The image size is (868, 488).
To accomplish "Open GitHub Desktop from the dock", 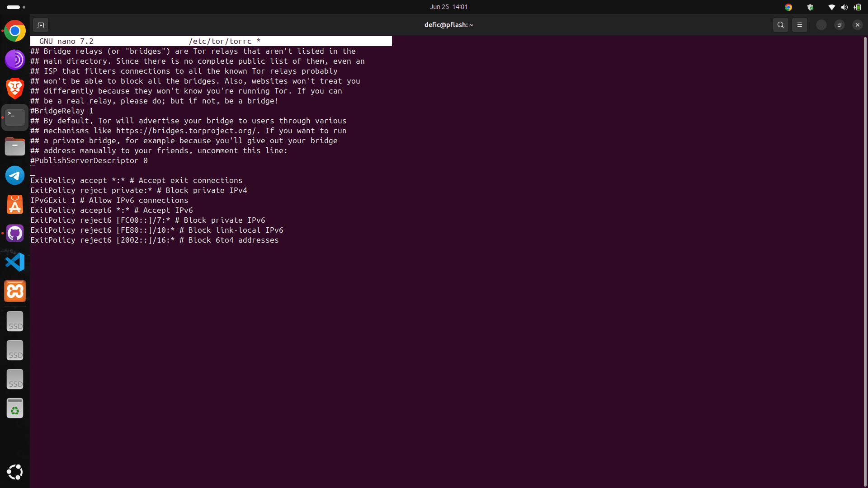I will tap(15, 233).
